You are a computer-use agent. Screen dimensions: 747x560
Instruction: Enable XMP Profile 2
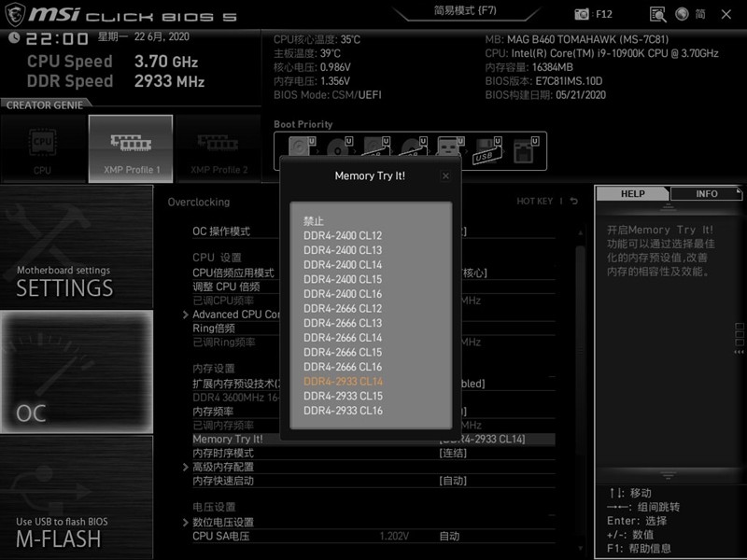coord(218,148)
